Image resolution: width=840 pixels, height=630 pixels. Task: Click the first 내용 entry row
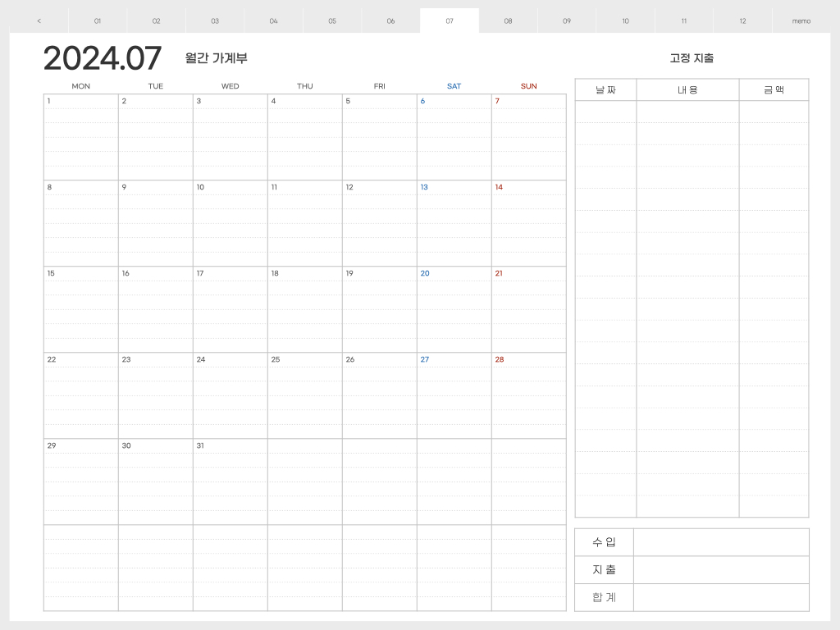[688, 112]
